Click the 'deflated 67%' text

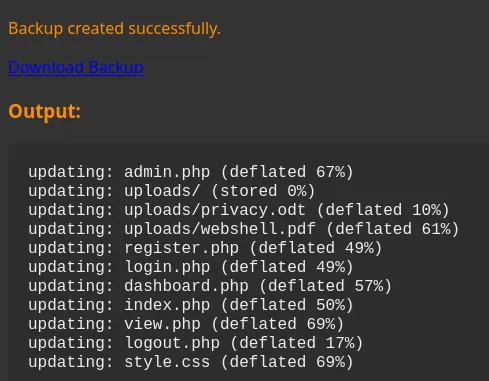pos(287,172)
